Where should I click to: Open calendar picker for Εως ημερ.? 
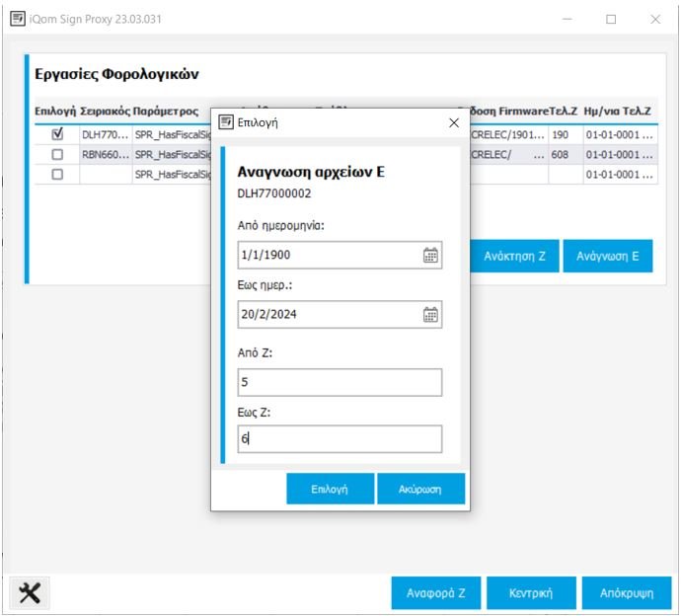pos(430,315)
